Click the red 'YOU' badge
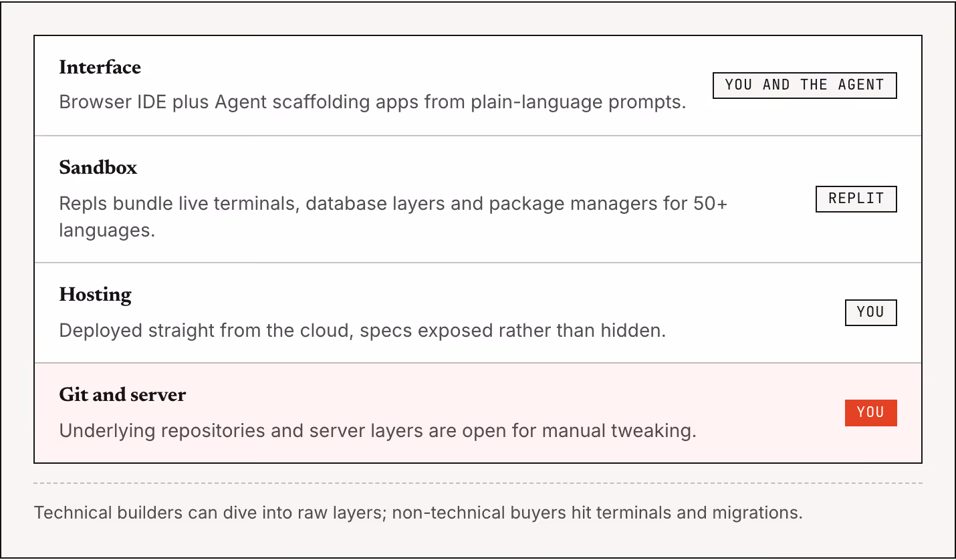The image size is (956, 560). point(870,412)
